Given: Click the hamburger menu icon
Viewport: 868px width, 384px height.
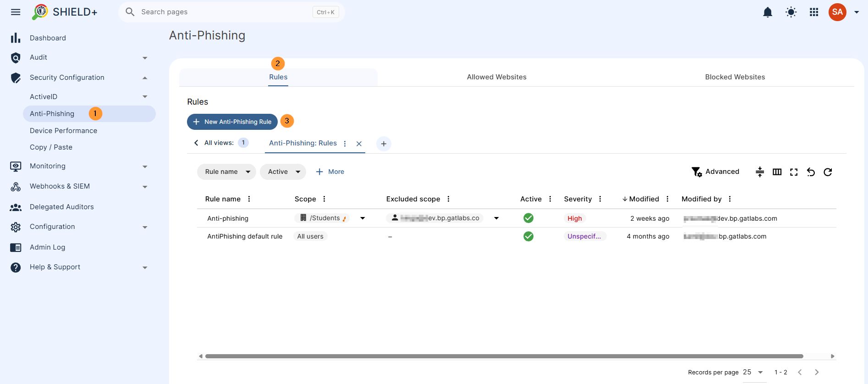Looking at the screenshot, I should 16,12.
